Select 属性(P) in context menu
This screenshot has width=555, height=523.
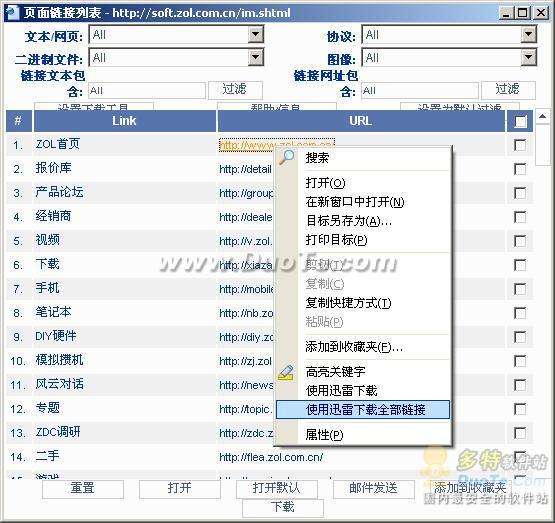click(x=363, y=435)
